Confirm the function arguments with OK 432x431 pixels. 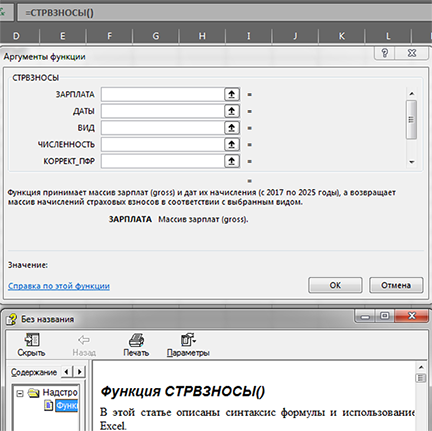tap(335, 285)
